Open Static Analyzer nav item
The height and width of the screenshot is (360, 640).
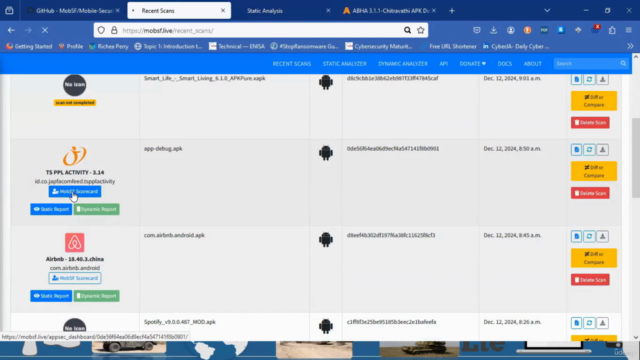(x=344, y=64)
